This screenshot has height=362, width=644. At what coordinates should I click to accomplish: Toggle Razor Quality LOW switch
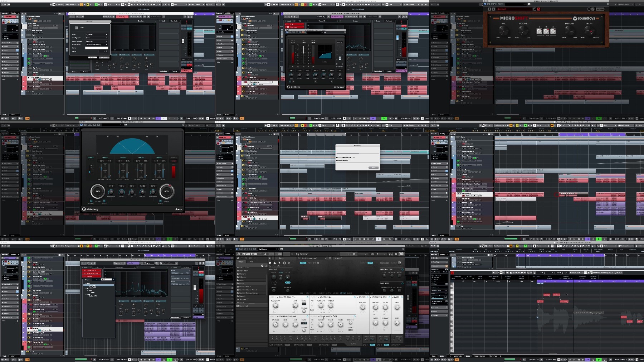coord(370,263)
